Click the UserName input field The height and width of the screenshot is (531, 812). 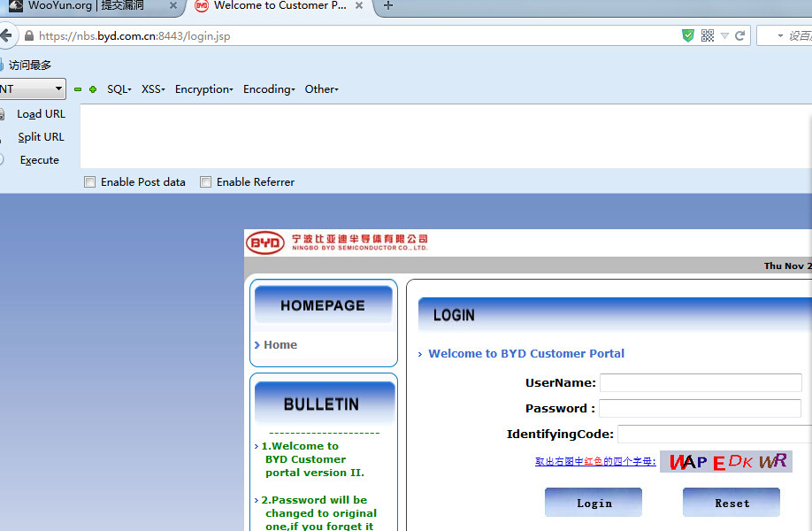pos(701,383)
